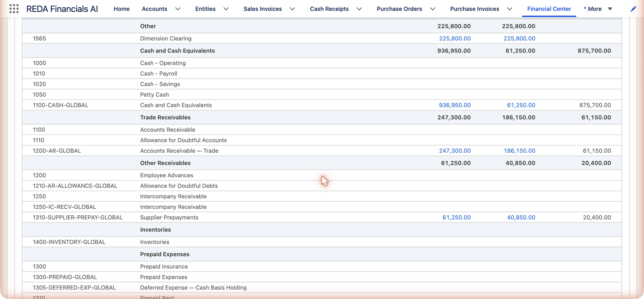Open the 186,150.00 receivable credit link
The width and height of the screenshot is (644, 299).
click(x=520, y=151)
